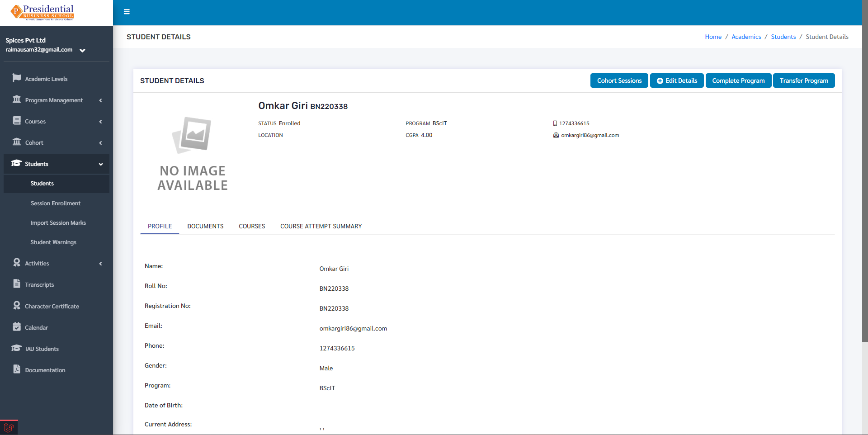Go to Home breadcrumb link

[x=713, y=37]
